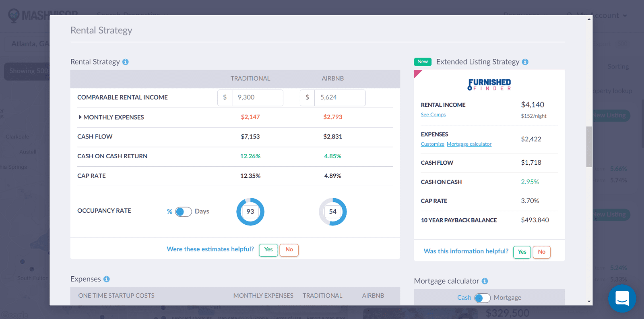Toggle occupancy rate between % and Days
Image resolution: width=644 pixels, height=319 pixels.
[x=184, y=211]
